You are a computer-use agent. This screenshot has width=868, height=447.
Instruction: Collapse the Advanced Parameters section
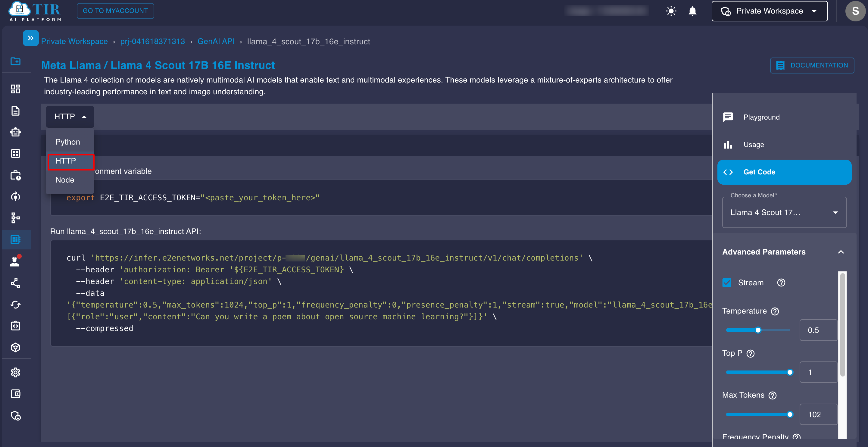point(841,252)
